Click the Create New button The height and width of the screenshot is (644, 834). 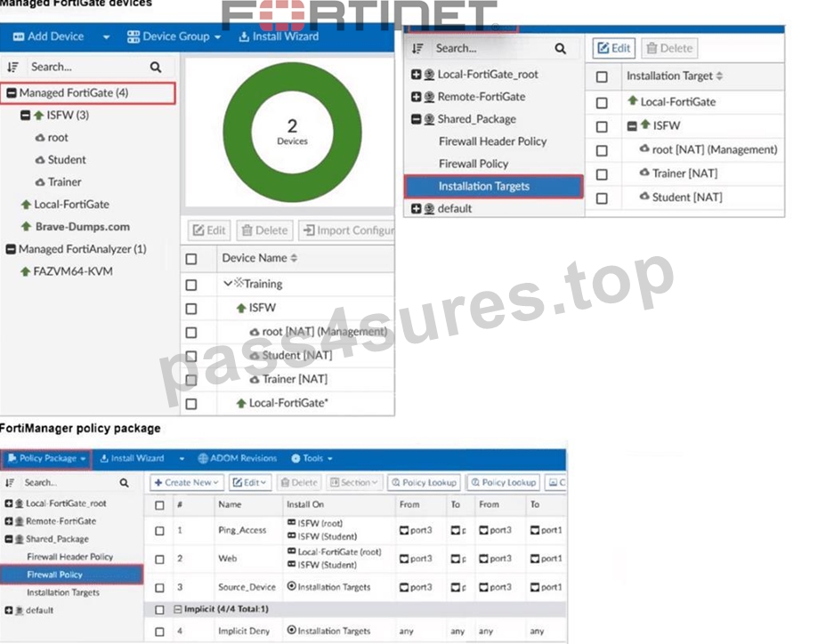[x=187, y=482]
